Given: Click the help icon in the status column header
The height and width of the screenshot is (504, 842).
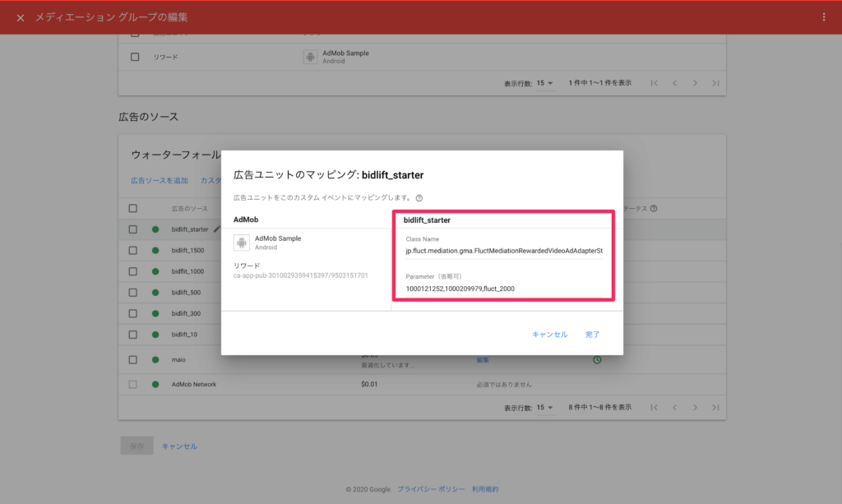Looking at the screenshot, I should 654,208.
